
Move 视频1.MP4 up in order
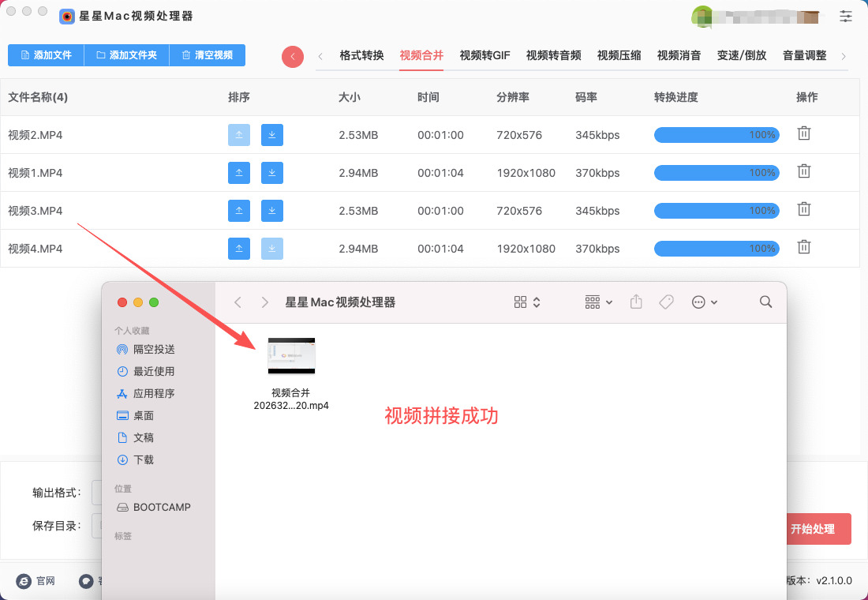coord(238,173)
